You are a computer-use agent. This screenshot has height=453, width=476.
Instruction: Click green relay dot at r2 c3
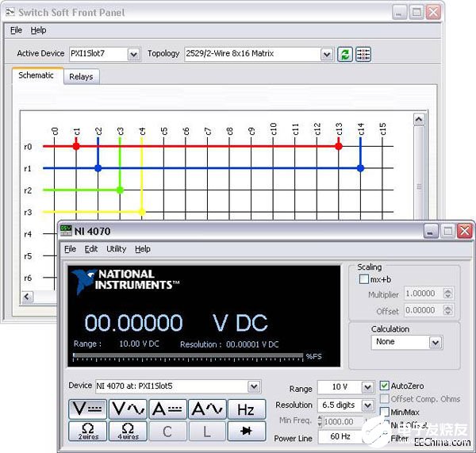120,190
